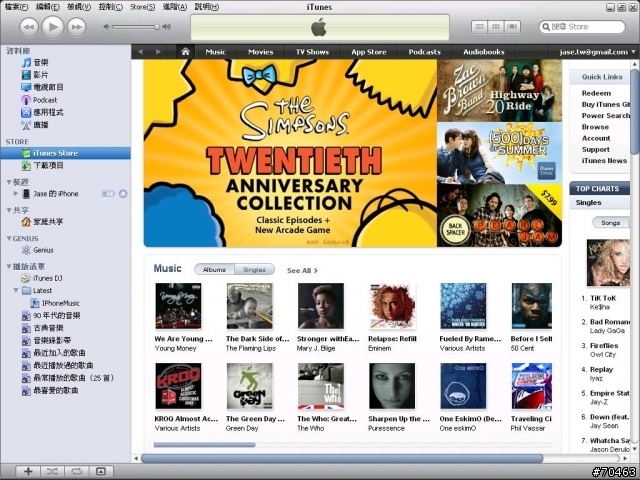
Task: Open the 檔案(F) menu
Action: coord(16,7)
